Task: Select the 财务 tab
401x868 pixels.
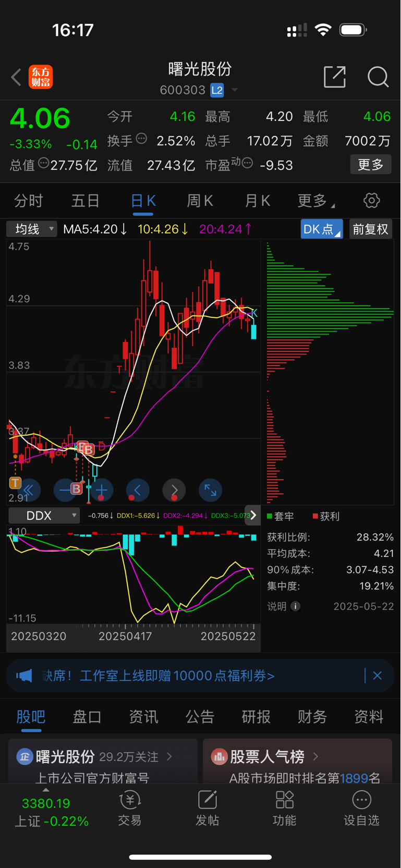Action: (x=312, y=717)
